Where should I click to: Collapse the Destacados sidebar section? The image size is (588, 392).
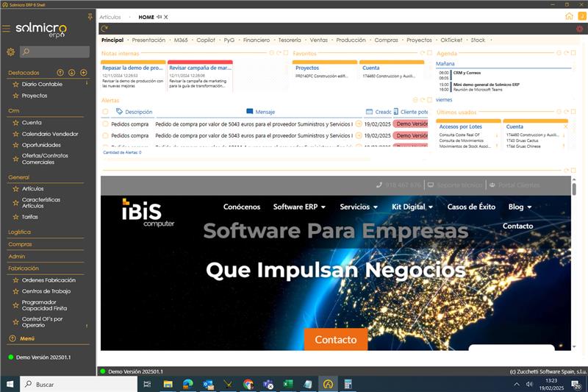pos(24,72)
